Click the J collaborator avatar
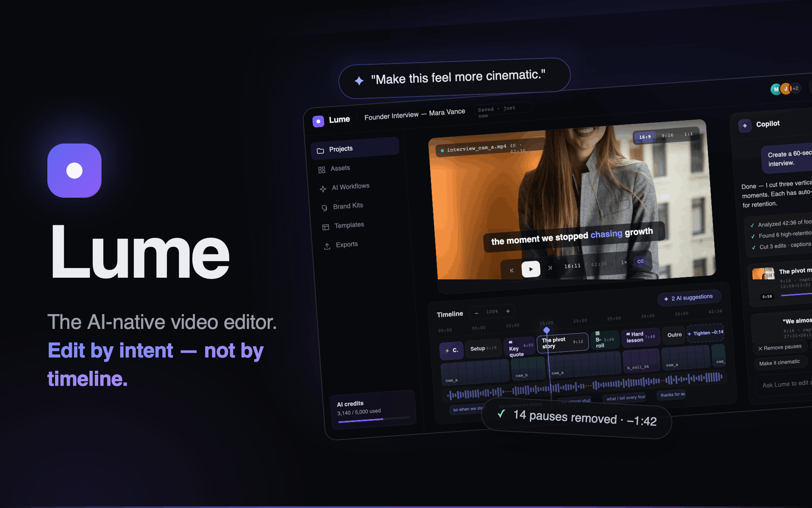This screenshot has width=812, height=508. 786,88
